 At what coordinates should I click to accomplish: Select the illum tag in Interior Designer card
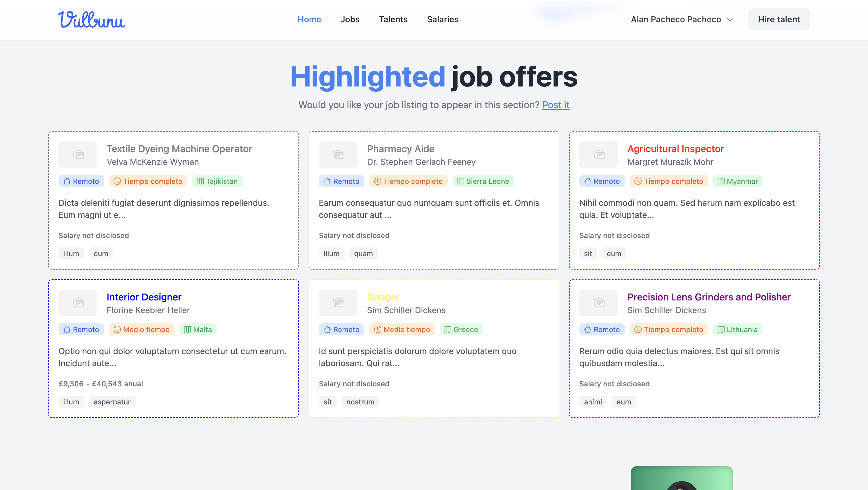click(71, 402)
